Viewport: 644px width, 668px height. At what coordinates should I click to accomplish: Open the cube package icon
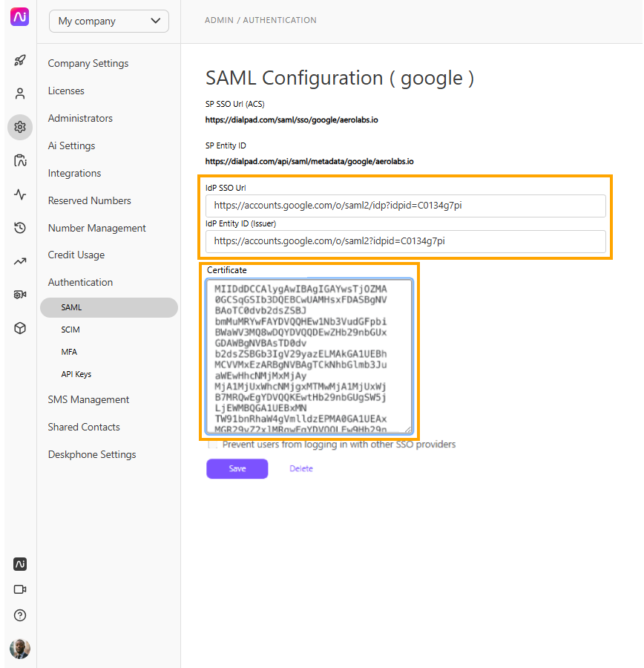click(20, 328)
